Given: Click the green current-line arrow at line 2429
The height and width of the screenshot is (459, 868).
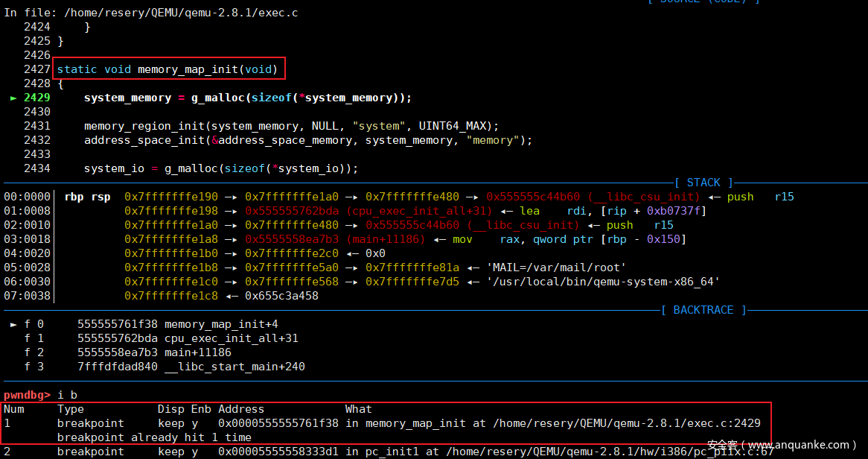Looking at the screenshot, I should point(13,98).
